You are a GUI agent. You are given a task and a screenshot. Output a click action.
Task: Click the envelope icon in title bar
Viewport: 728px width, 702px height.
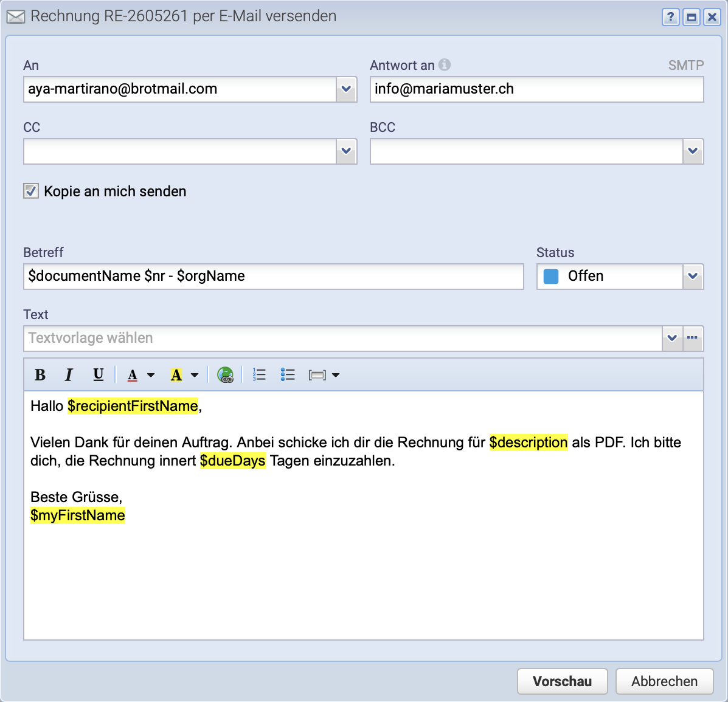[x=16, y=16]
